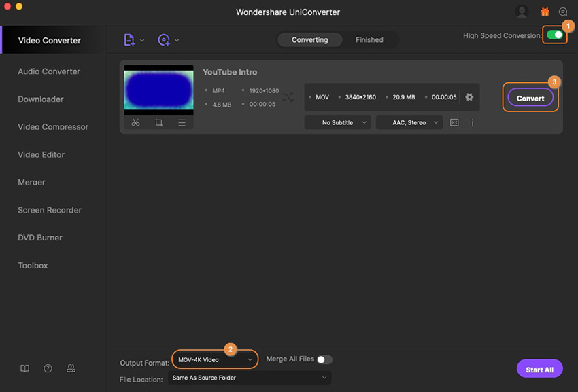Open the No Subtitle dropdown
Viewport: 578px width, 392px height.
(x=337, y=122)
